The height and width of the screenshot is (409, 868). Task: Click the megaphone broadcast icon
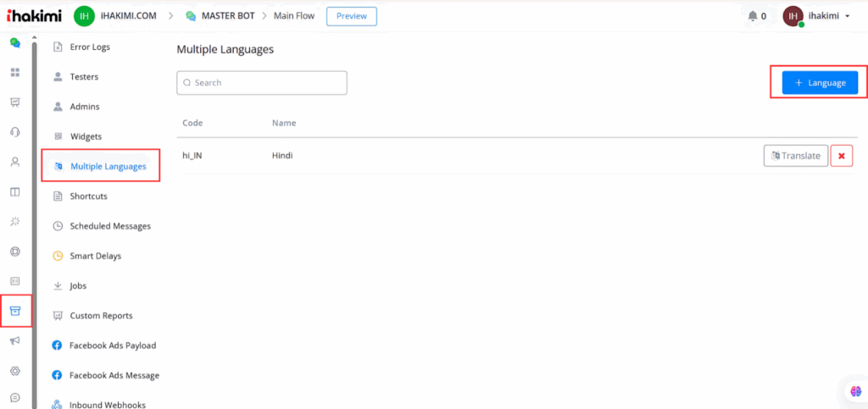click(14, 340)
